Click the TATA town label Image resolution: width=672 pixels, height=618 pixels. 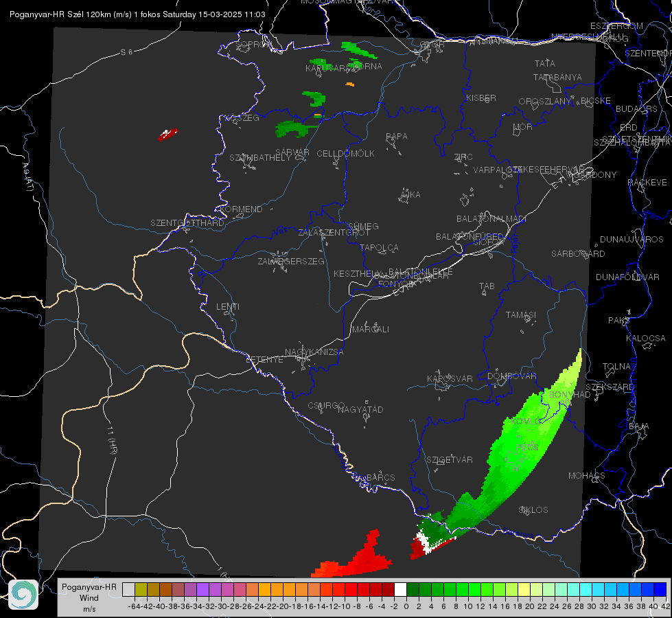545,63
